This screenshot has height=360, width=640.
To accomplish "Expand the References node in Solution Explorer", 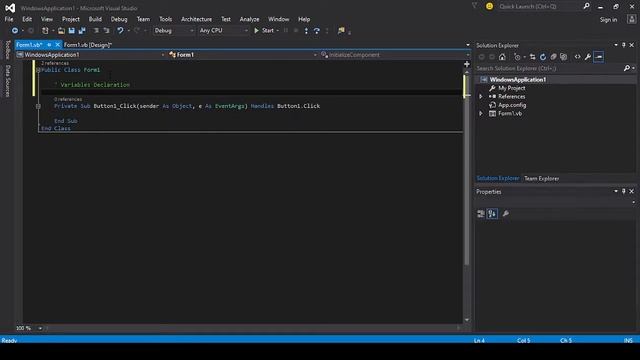I will pos(481,97).
